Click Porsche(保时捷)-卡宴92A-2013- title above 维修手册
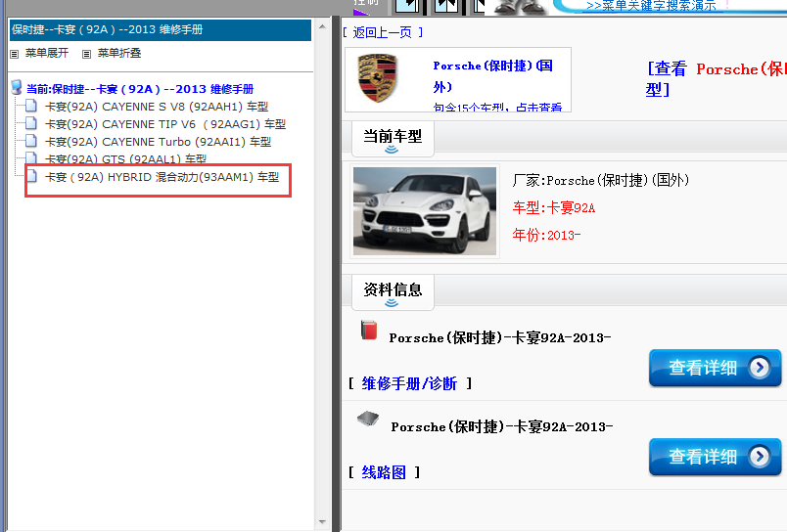The height and width of the screenshot is (532, 787). pyautogui.click(x=500, y=338)
